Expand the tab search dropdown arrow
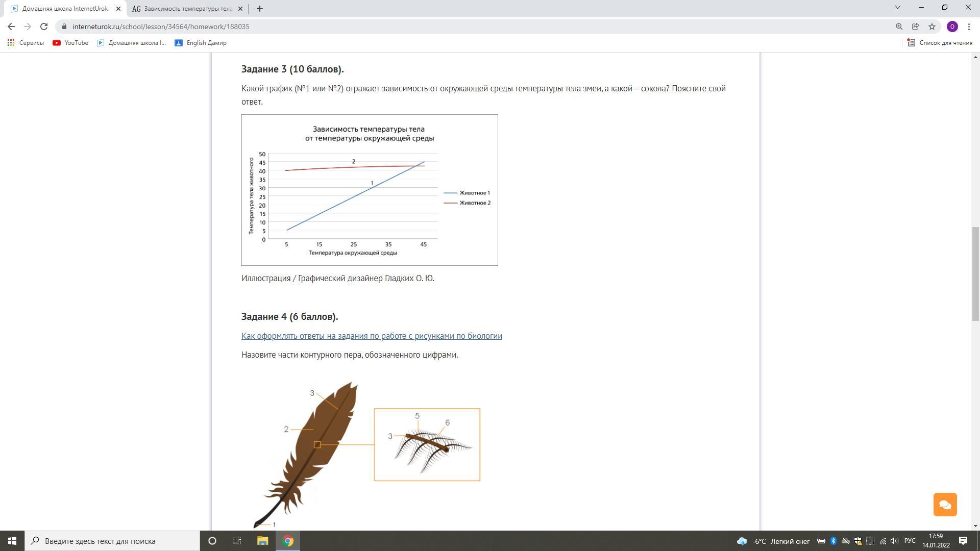The width and height of the screenshot is (980, 551). (x=898, y=8)
